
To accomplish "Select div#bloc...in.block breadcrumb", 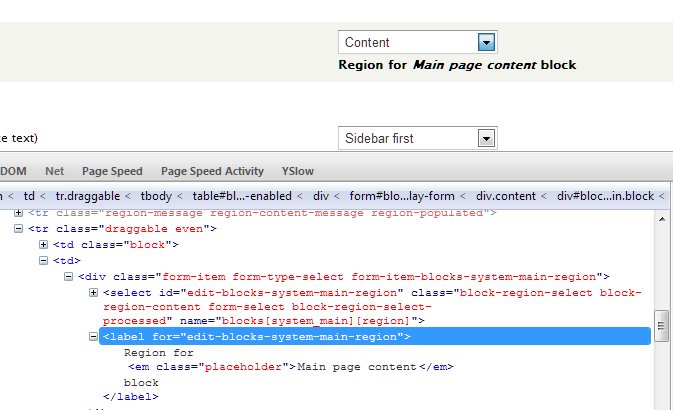I will pyautogui.click(x=606, y=196).
